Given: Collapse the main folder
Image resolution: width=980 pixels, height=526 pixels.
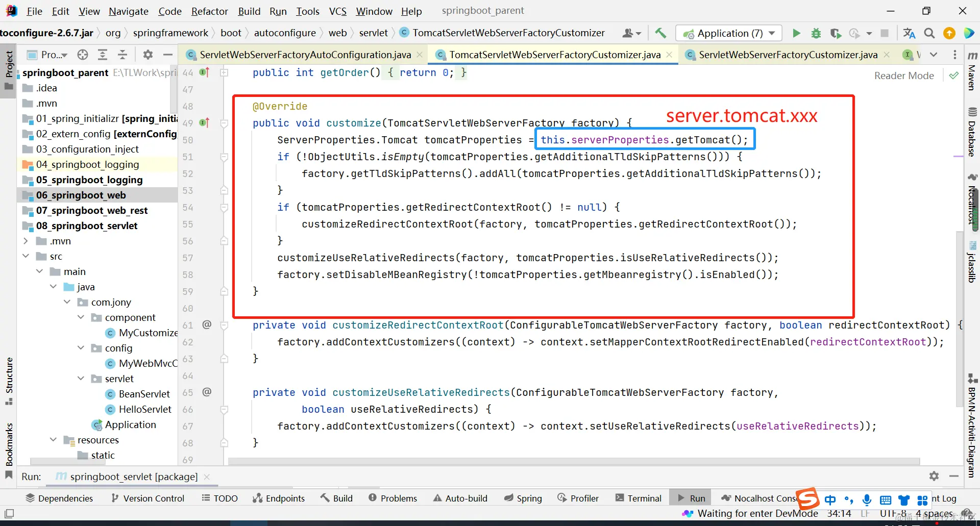Looking at the screenshot, I should tap(40, 271).
